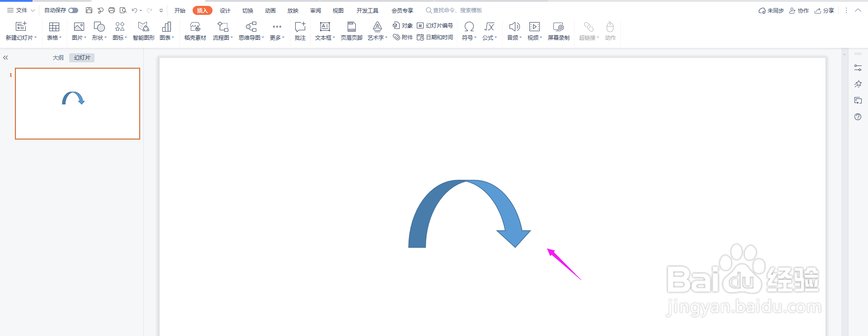Screen dimensions: 868x336
Task: Switch to the 开始 (Home) tab
Action: coord(180,10)
